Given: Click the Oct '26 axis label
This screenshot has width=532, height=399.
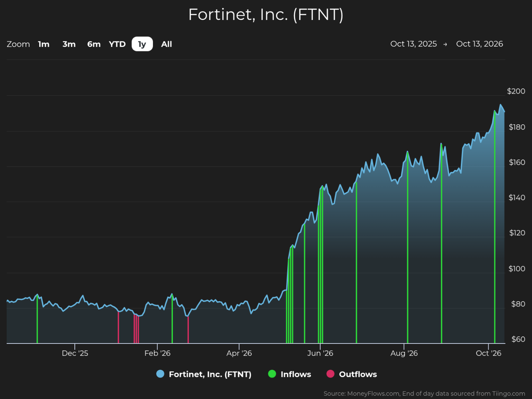Looking at the screenshot, I should click(488, 353).
